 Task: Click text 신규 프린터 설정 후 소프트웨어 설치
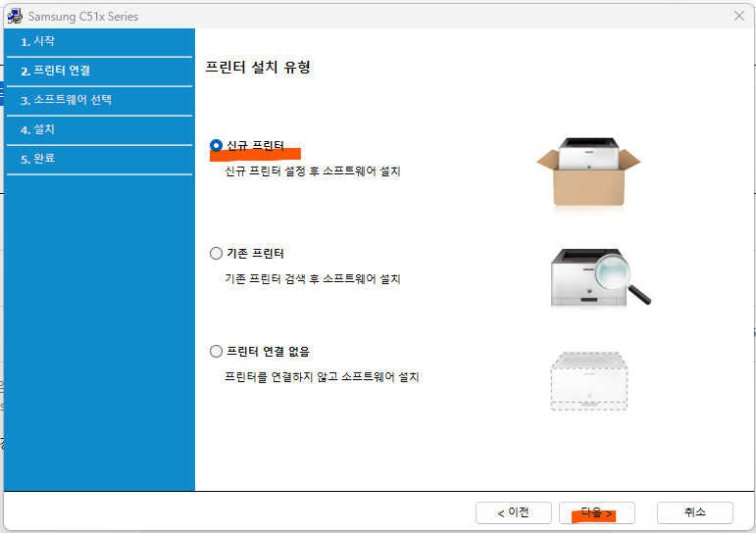click(313, 171)
